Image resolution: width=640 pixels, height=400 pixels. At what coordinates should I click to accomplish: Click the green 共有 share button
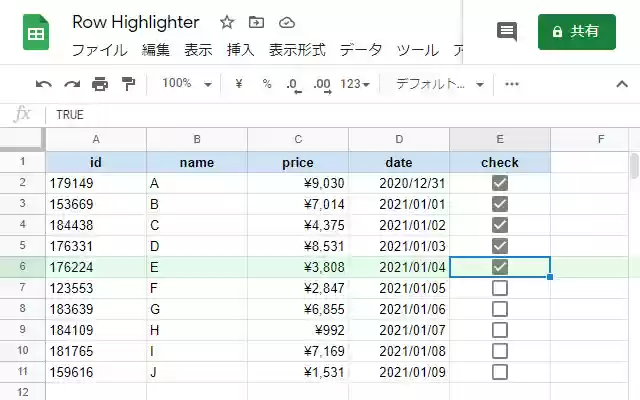pyautogui.click(x=576, y=32)
